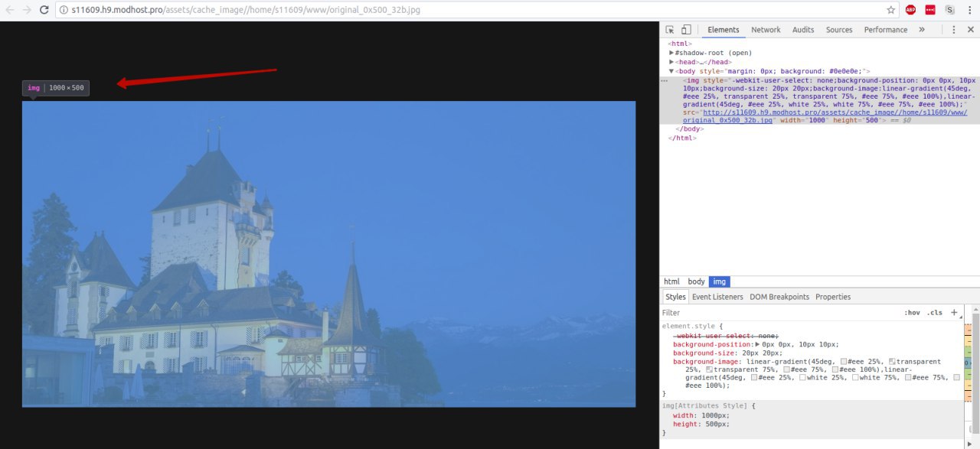Select the closing /html tag line
980x449 pixels.
tap(682, 138)
